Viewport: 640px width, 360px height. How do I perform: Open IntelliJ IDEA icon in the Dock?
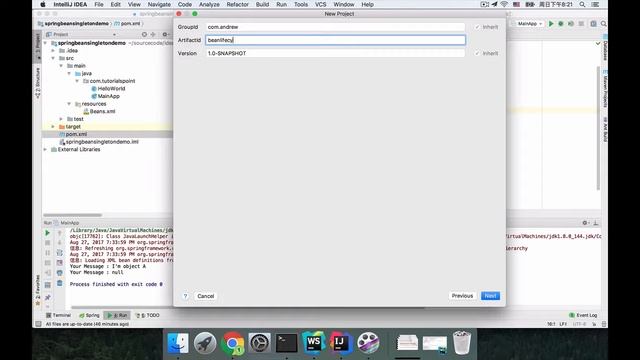[x=340, y=342]
